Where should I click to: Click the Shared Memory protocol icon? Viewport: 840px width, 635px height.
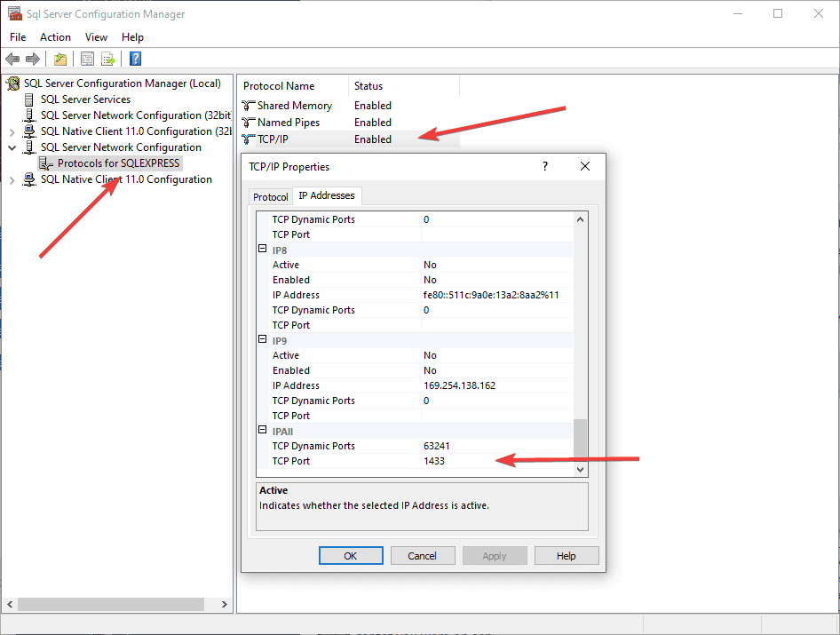(x=248, y=106)
